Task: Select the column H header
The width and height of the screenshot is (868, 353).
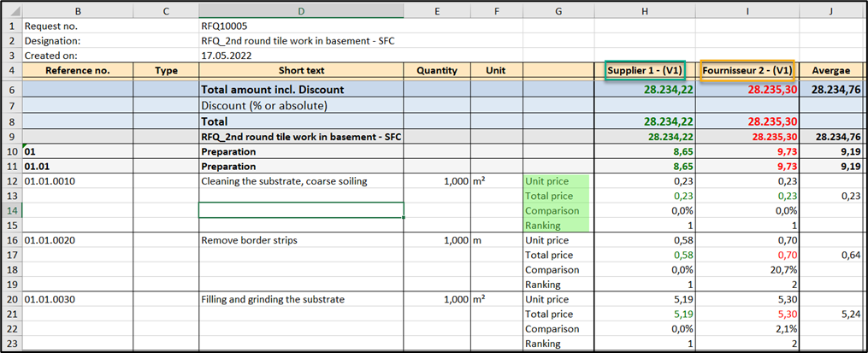Action: click(x=645, y=11)
